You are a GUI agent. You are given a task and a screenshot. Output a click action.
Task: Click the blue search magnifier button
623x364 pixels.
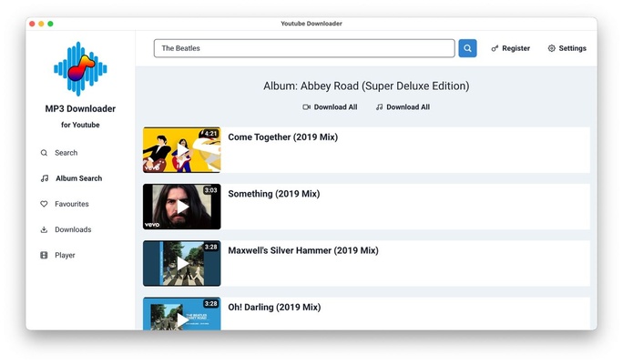click(x=467, y=48)
